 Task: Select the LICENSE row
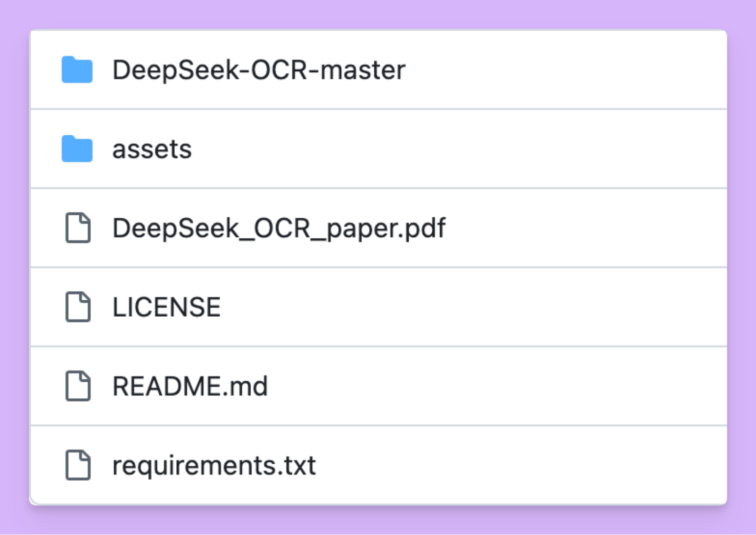[461, 307]
